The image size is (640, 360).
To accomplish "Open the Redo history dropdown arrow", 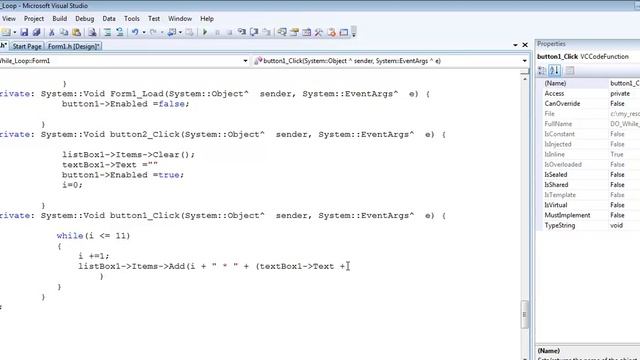I will [162, 32].
